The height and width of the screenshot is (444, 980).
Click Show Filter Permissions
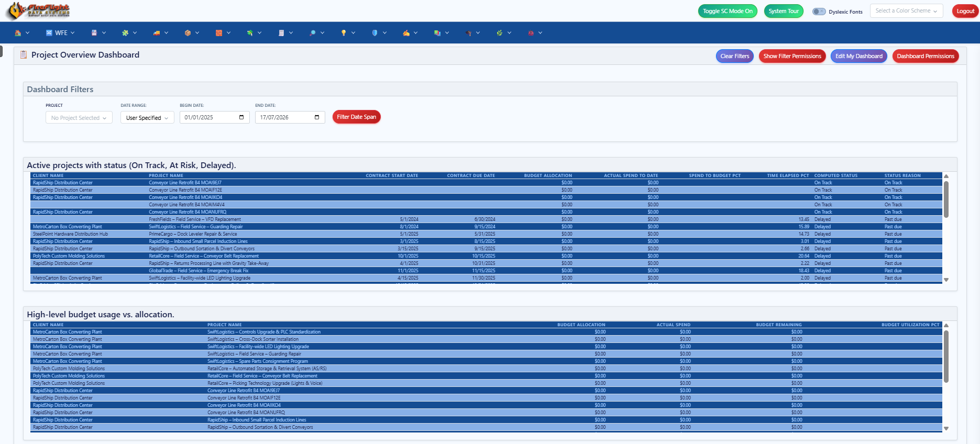point(792,56)
